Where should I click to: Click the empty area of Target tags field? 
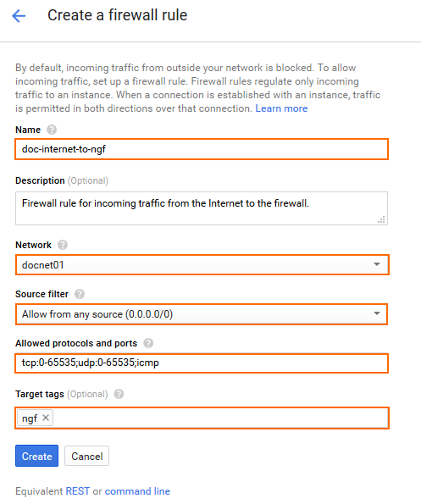tap(220, 418)
